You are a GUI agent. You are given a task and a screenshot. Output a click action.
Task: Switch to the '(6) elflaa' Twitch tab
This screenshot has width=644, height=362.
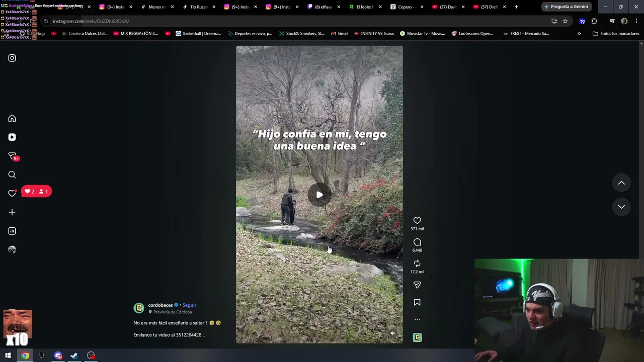323,7
